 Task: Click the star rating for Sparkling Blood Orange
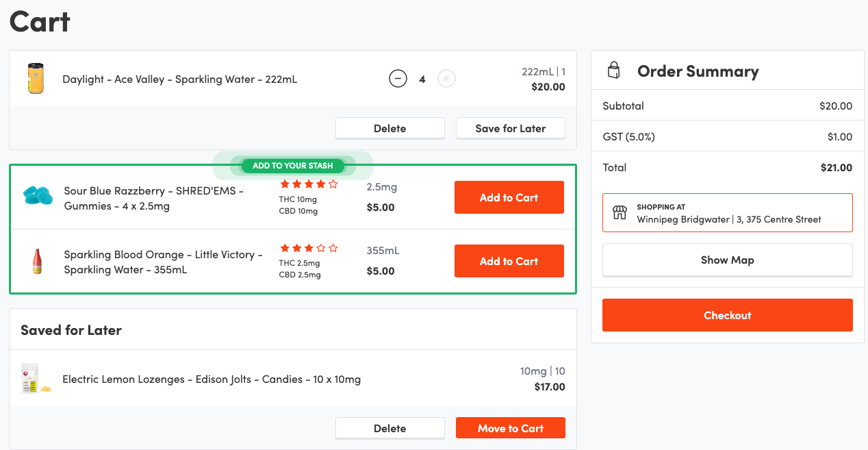(x=309, y=248)
